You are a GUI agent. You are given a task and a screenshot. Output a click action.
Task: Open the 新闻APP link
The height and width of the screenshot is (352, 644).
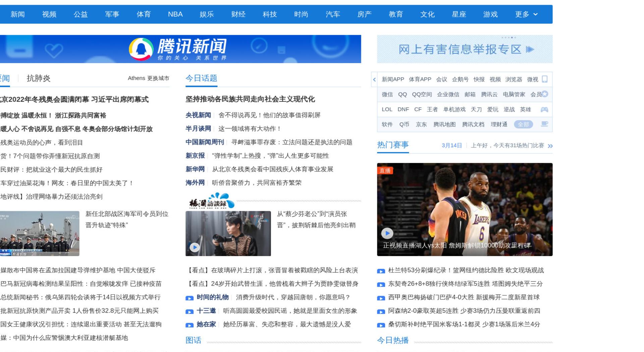click(393, 79)
